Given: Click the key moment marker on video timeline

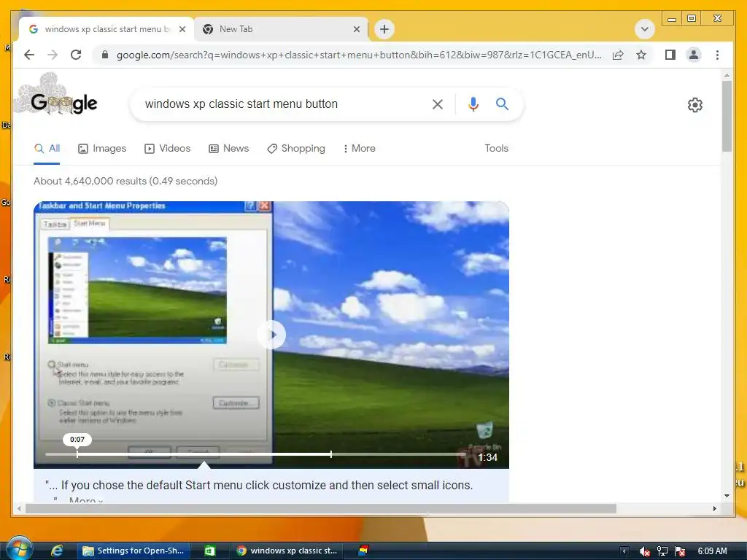Looking at the screenshot, I should click(331, 454).
